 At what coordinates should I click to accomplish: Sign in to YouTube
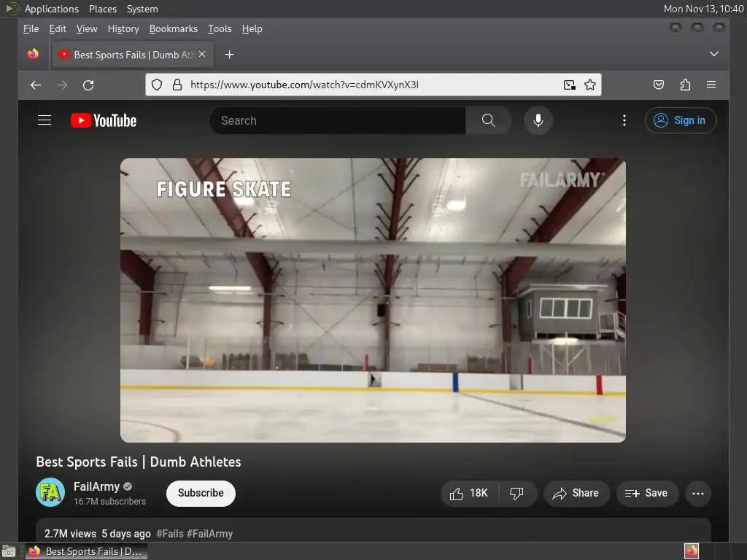[681, 120]
